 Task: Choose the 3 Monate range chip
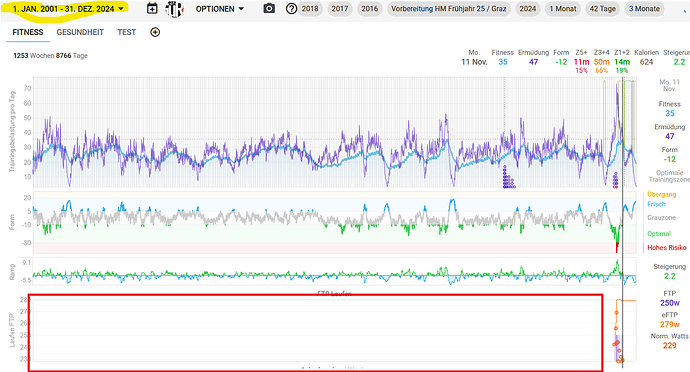point(644,9)
